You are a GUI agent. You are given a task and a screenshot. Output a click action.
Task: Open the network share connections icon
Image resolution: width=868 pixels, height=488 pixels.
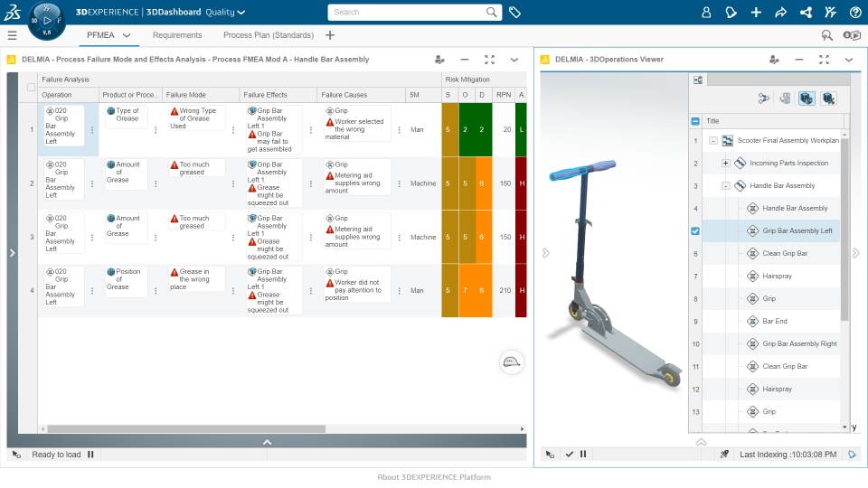point(806,12)
